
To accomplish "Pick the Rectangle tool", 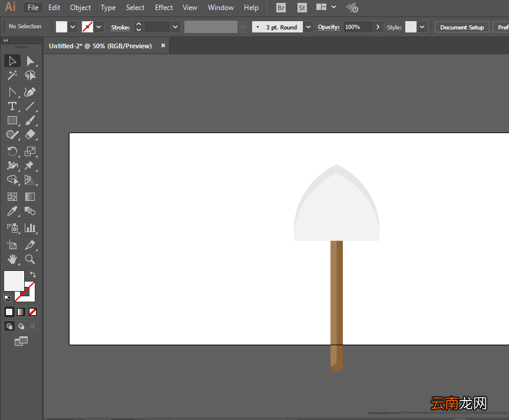I will 12,120.
